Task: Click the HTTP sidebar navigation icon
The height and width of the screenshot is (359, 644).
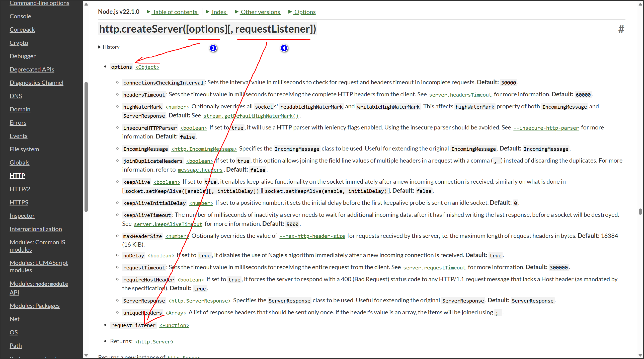Action: 18,176
